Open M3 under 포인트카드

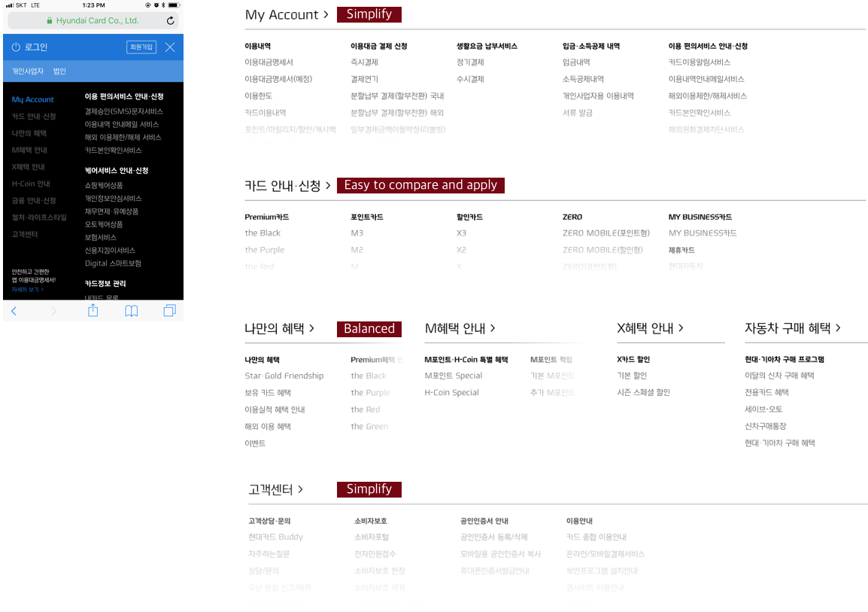click(x=357, y=233)
